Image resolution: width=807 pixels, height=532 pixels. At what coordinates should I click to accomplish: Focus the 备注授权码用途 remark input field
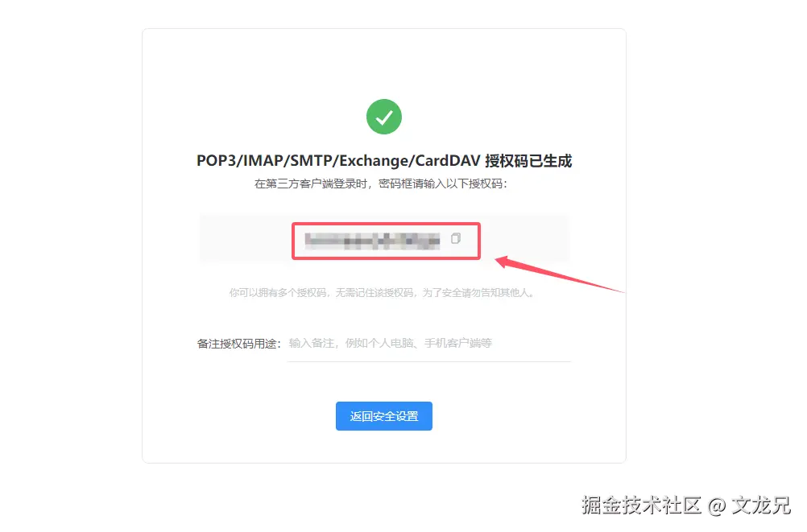(x=429, y=343)
